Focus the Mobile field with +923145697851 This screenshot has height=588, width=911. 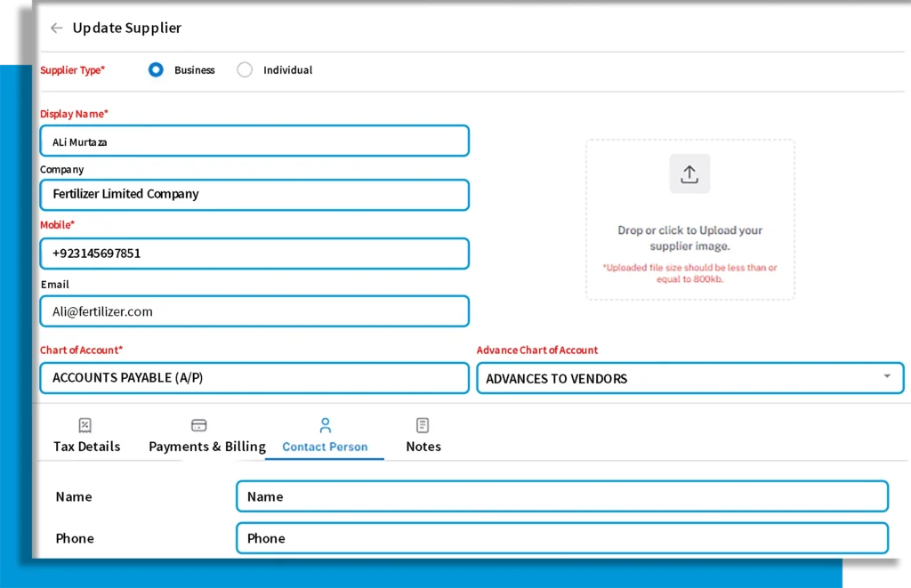[x=254, y=254]
